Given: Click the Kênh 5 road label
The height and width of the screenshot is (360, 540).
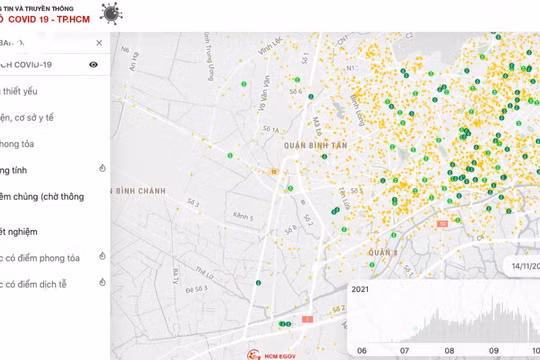Looking at the screenshot, I should click(243, 216).
